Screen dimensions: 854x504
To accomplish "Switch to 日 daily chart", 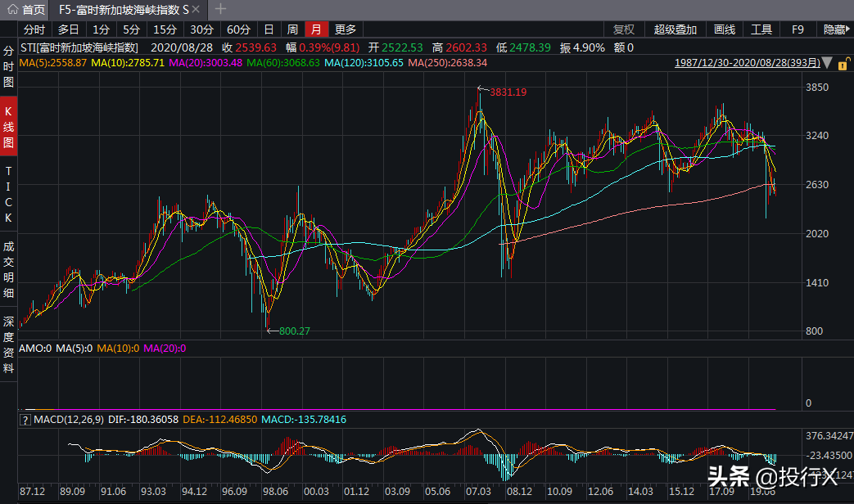I will 269,29.
